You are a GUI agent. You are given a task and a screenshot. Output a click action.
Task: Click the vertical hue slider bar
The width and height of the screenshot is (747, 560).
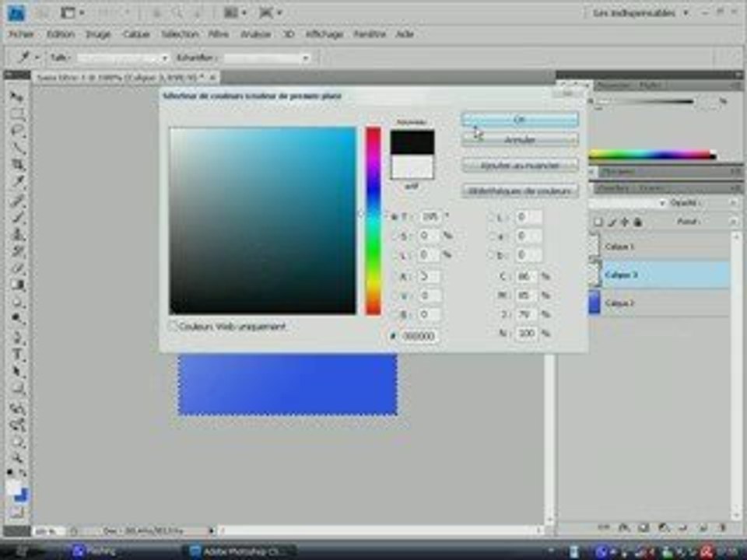[x=373, y=221]
